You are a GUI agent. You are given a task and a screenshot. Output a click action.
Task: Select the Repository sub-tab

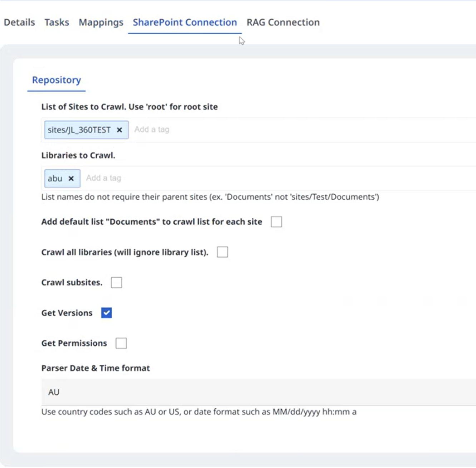pos(57,80)
